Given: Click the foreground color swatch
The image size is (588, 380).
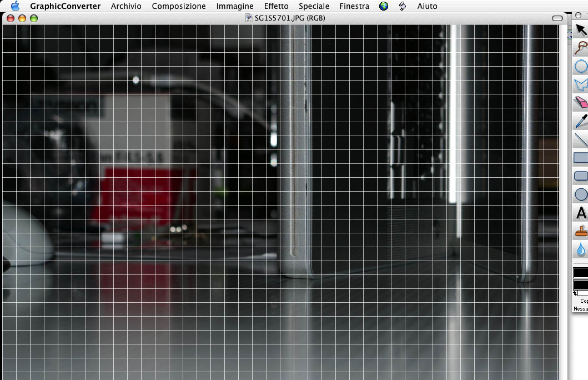Looking at the screenshot, I should 581,273.
